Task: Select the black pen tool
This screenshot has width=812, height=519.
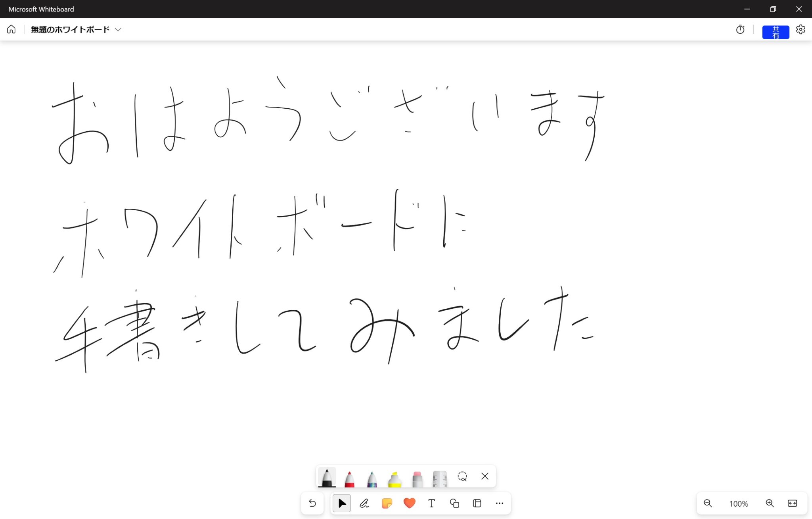Action: (327, 477)
